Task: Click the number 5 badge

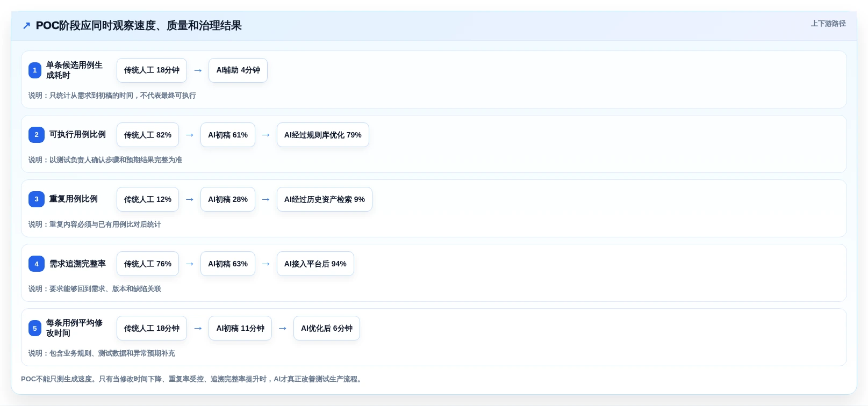Action: [x=35, y=328]
